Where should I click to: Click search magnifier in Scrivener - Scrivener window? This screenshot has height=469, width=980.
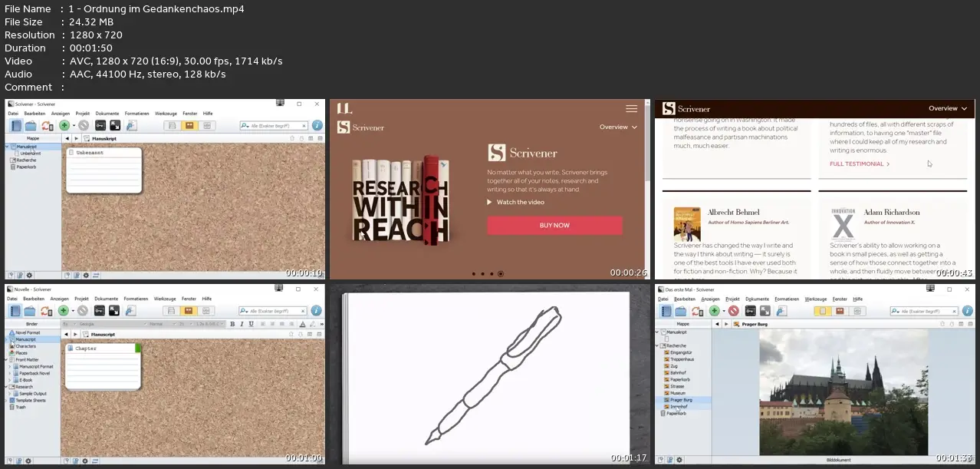click(244, 125)
